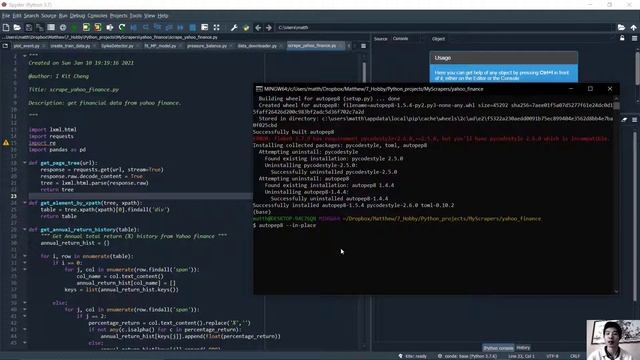Re-run the last script icon
Screen dimensions: 640x360
(x=122, y=27)
